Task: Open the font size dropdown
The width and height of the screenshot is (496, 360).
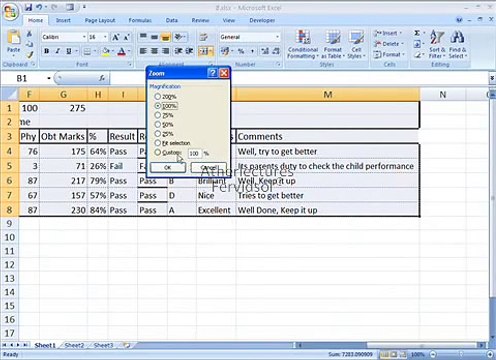Action: (x=105, y=37)
